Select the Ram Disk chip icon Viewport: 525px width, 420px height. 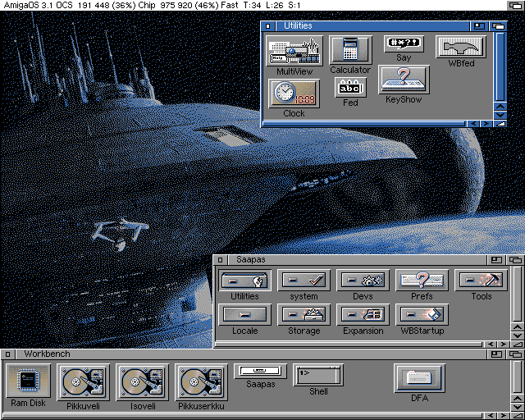pos(29,381)
